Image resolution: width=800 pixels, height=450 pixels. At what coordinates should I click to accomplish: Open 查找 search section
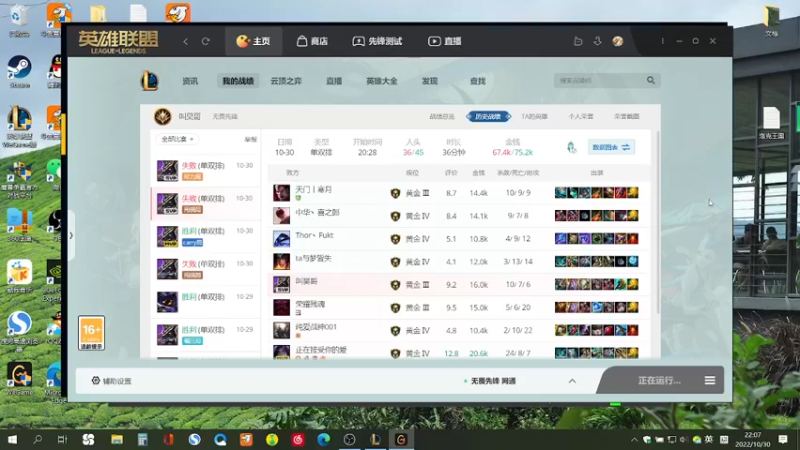[478, 81]
